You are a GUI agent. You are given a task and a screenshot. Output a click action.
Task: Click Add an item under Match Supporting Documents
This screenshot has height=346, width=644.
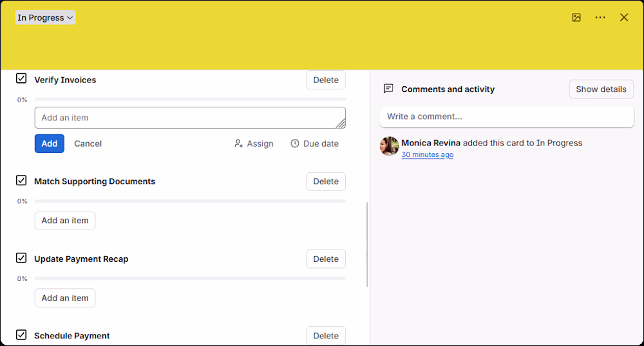pos(65,221)
